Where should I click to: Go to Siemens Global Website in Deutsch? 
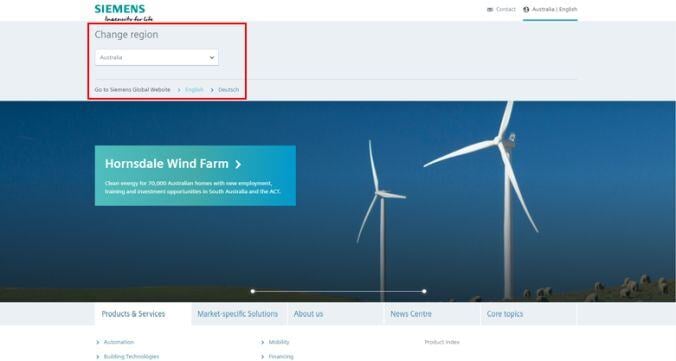tap(228, 90)
